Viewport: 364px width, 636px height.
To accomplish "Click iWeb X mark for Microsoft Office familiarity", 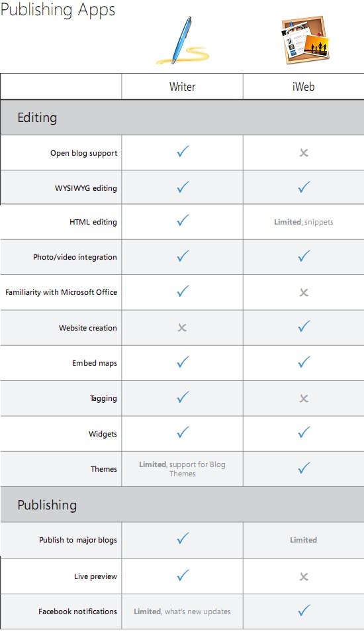I will coord(304,292).
